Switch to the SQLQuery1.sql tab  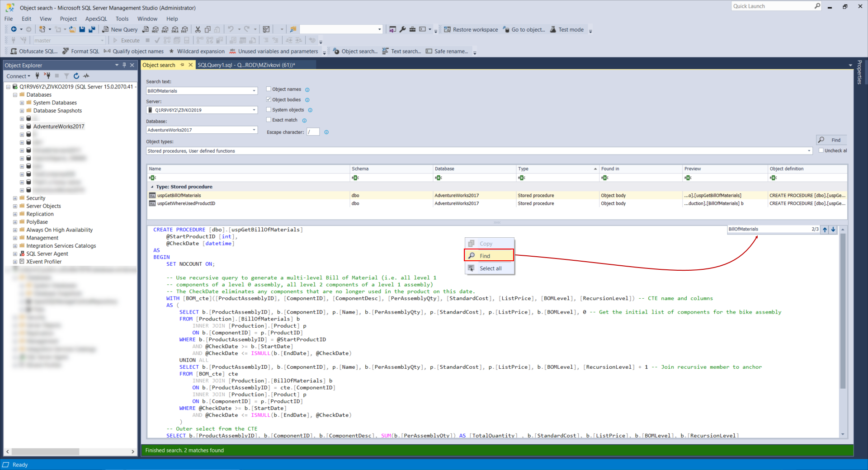(246, 65)
